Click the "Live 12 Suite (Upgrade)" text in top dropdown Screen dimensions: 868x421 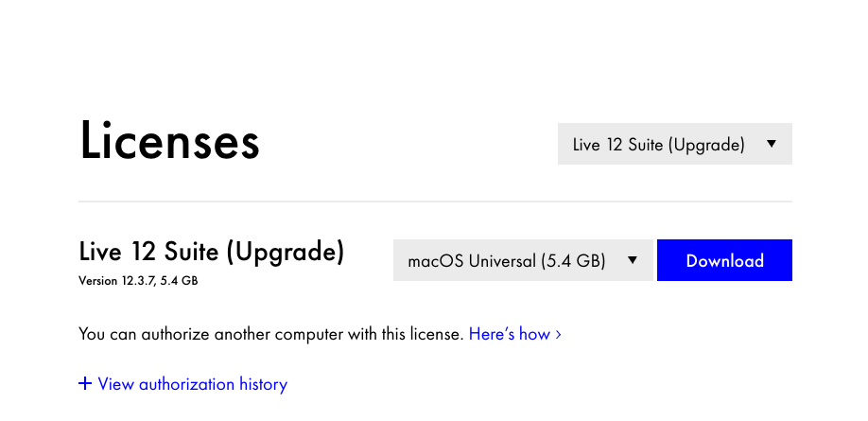(659, 145)
